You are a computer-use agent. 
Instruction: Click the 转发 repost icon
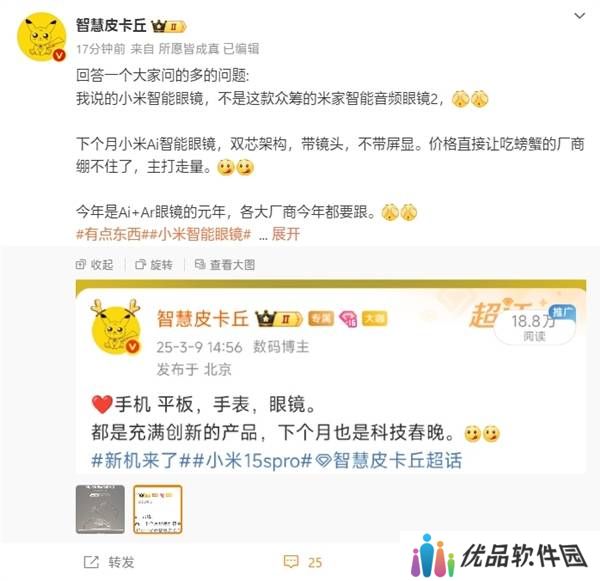tap(109, 562)
